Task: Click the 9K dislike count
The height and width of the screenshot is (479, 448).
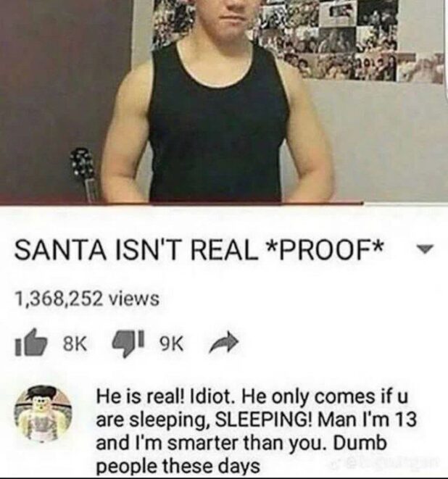Action: [171, 345]
